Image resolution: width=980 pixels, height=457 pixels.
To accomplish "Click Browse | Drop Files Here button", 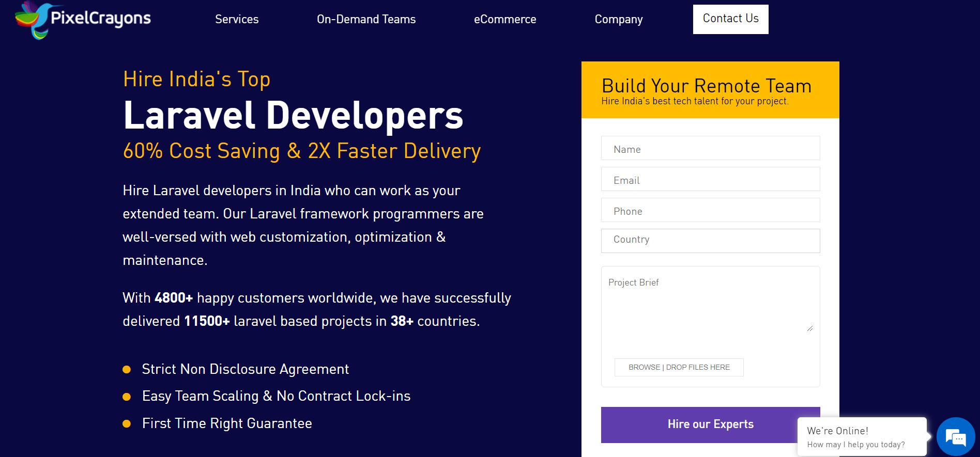I will (x=679, y=367).
